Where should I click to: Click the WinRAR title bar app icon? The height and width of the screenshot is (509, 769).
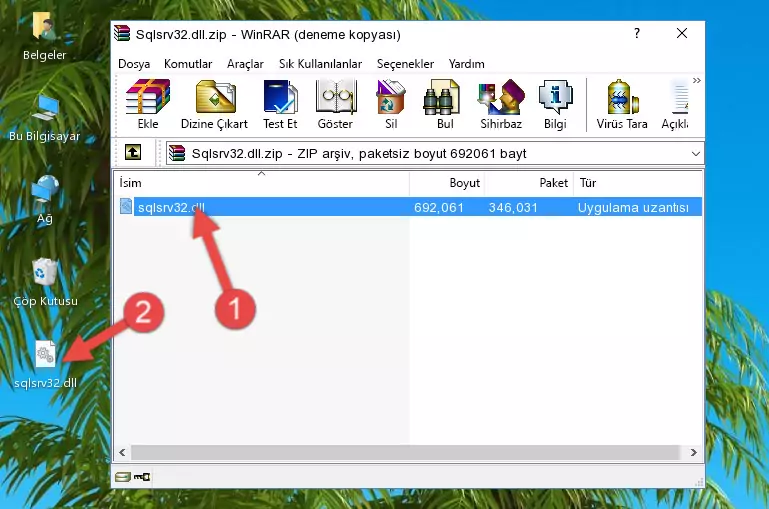[122, 33]
